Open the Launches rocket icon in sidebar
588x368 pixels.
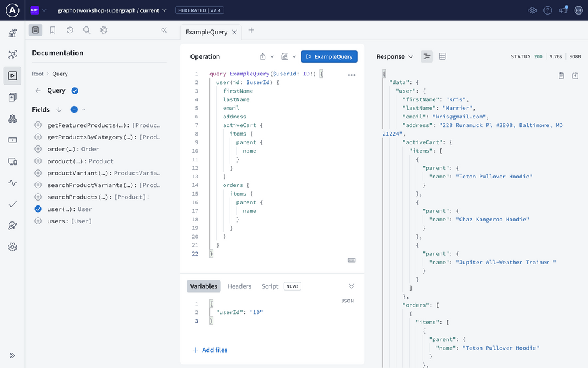coord(12,226)
